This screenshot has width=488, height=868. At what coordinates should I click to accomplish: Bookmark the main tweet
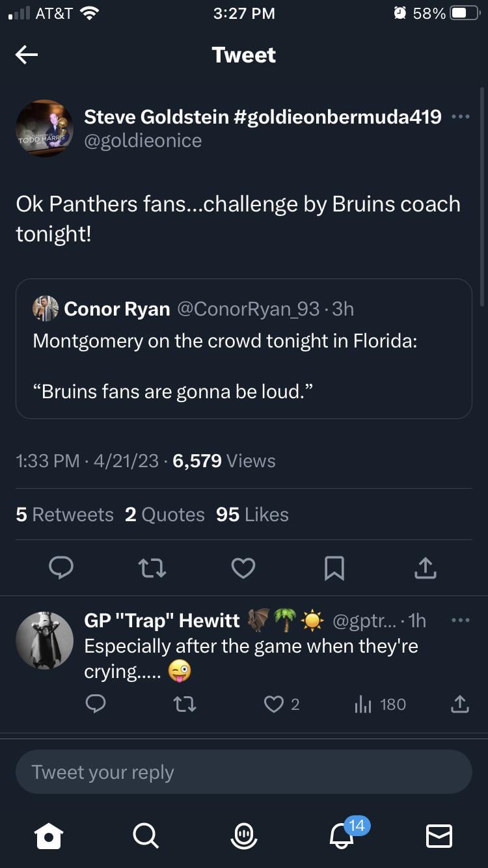[334, 568]
